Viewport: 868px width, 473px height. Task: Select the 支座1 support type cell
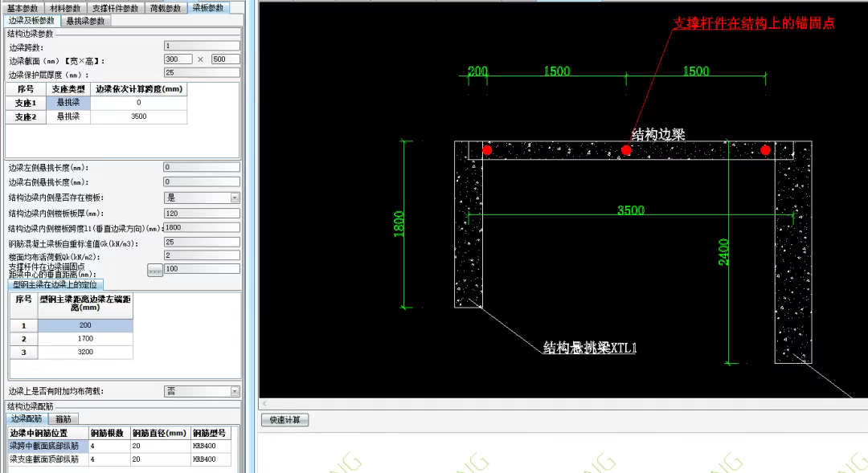(x=68, y=103)
